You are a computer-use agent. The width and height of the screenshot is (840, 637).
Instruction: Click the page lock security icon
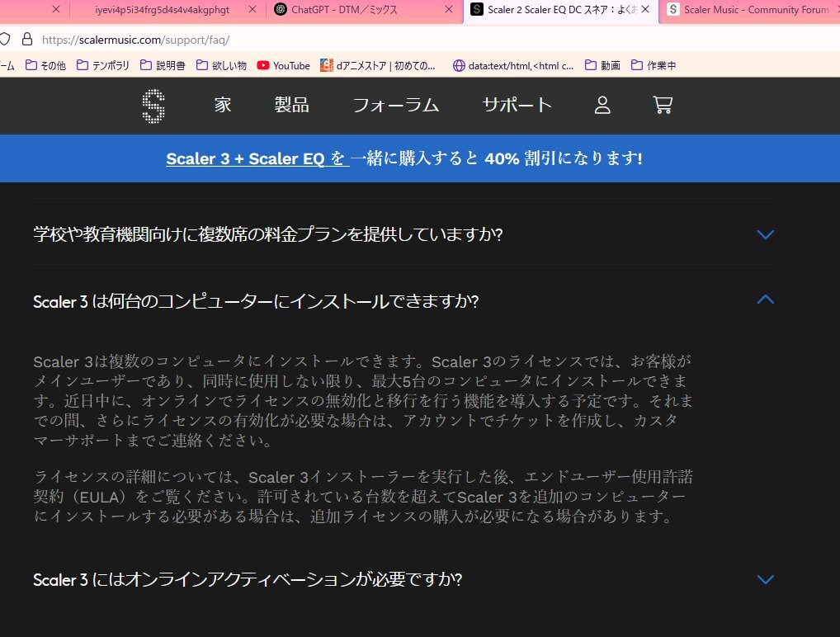tap(26, 39)
